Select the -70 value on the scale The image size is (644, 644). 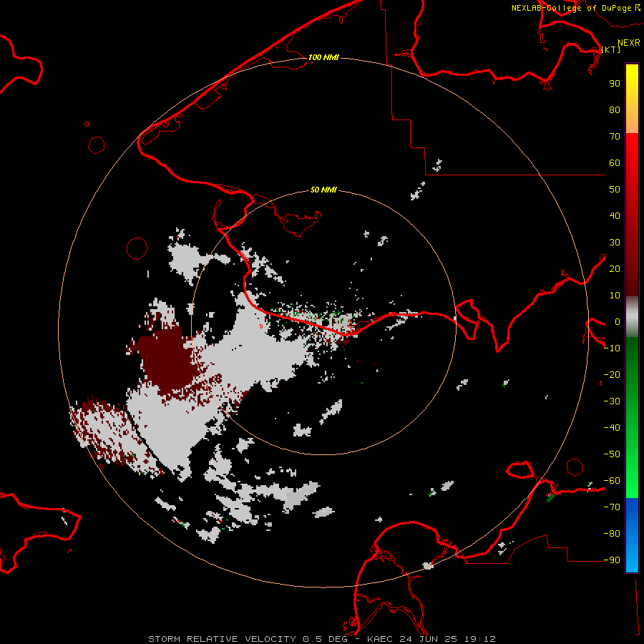tap(612, 507)
